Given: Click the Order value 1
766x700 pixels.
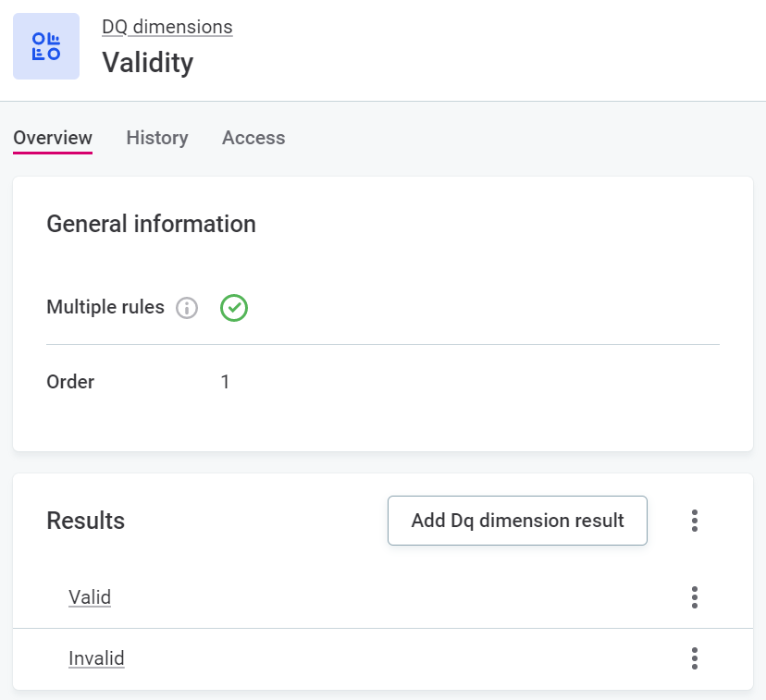Looking at the screenshot, I should 225,382.
